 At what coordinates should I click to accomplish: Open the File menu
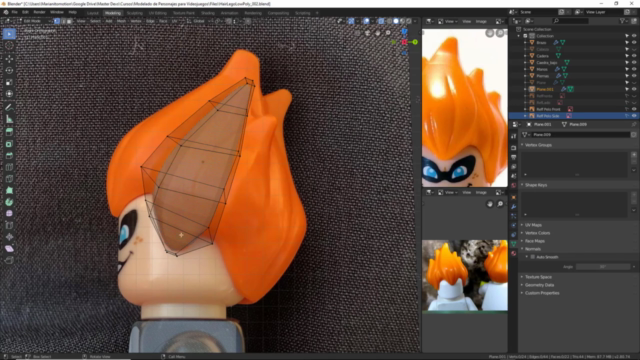pos(15,12)
